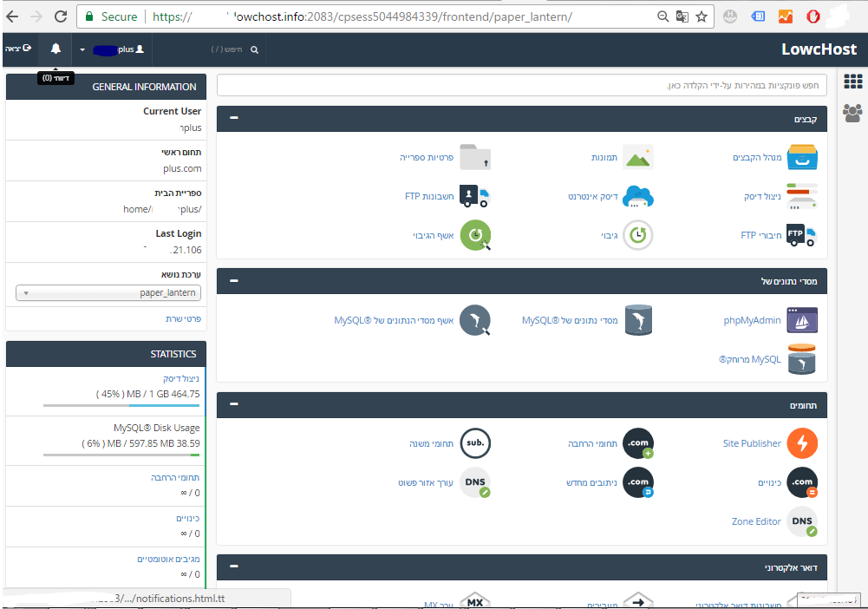
Task: Open the File Manager drawer icon
Action: pyautogui.click(x=801, y=157)
